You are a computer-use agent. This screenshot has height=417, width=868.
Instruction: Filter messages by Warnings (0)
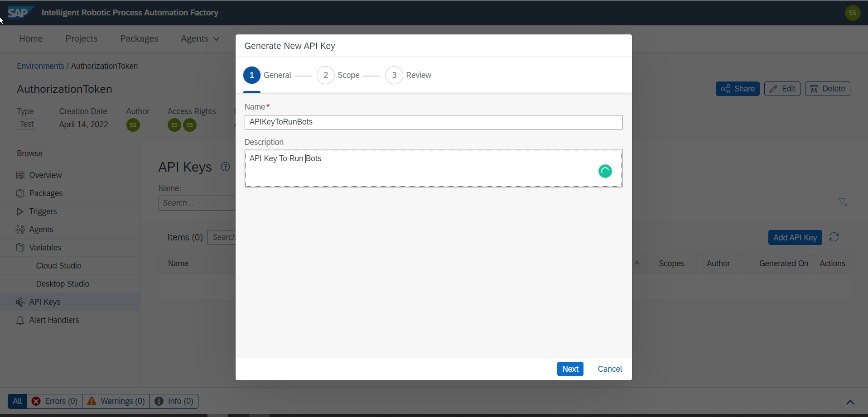click(116, 401)
